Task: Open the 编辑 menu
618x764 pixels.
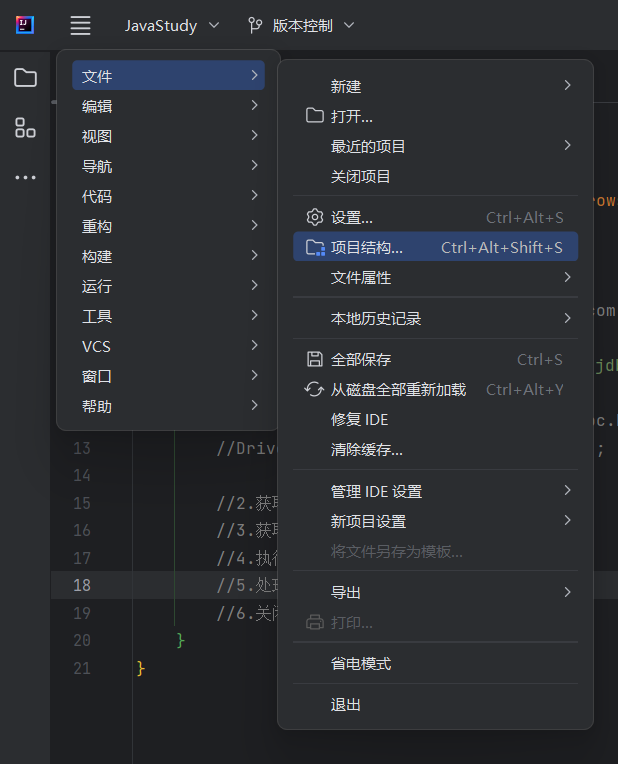Action: pos(169,106)
